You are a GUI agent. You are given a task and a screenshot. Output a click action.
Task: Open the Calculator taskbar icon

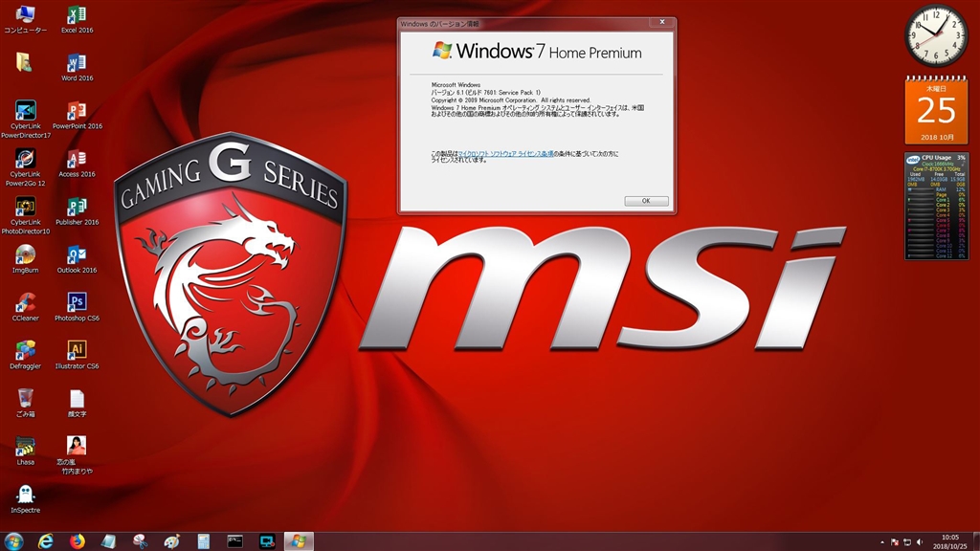click(x=203, y=541)
